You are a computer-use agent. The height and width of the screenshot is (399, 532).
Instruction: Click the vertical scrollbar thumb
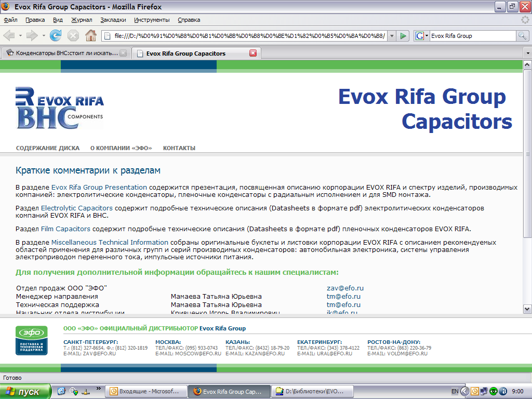[527, 153]
